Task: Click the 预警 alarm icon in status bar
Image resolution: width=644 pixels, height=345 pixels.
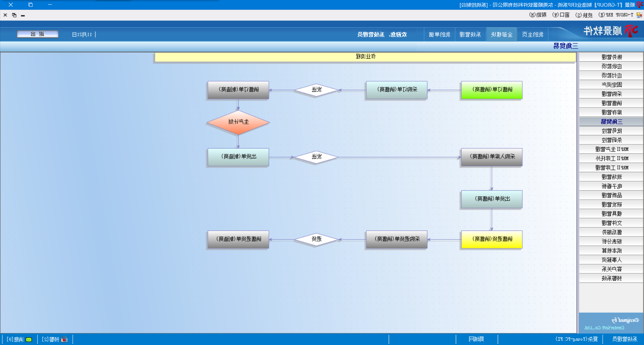Action: [64, 339]
